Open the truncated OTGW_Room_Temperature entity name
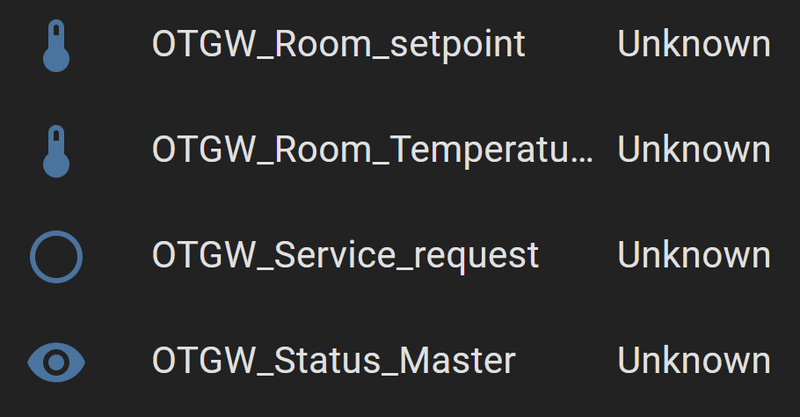 [372, 150]
